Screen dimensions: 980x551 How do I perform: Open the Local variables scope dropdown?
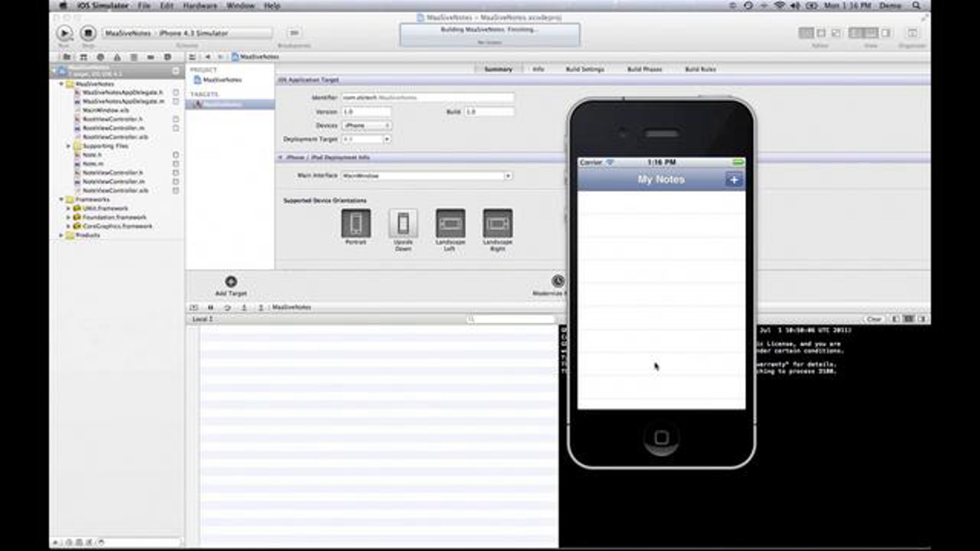tap(203, 319)
